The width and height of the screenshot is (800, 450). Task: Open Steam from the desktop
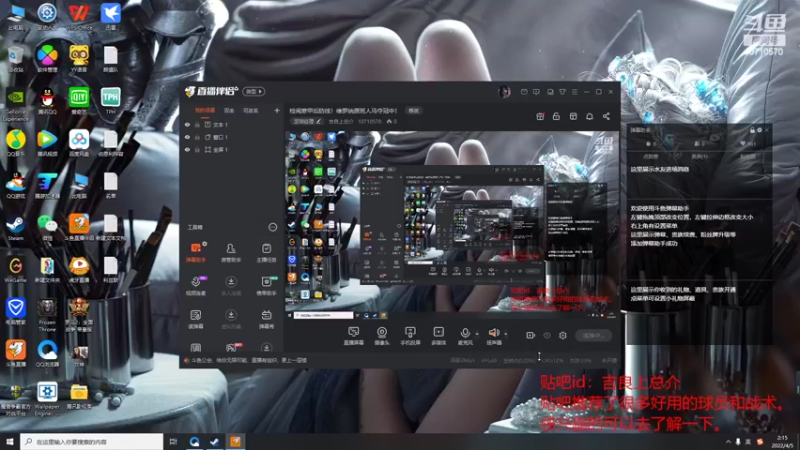pos(15,228)
